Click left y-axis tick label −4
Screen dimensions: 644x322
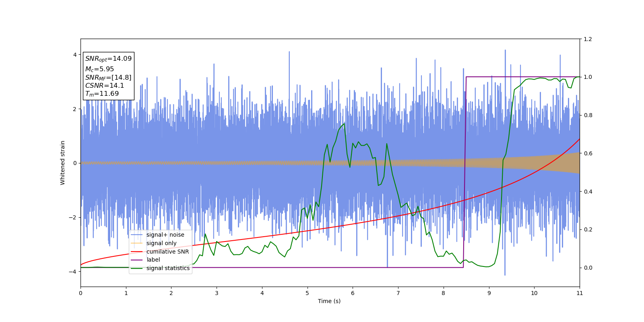pos(73,272)
